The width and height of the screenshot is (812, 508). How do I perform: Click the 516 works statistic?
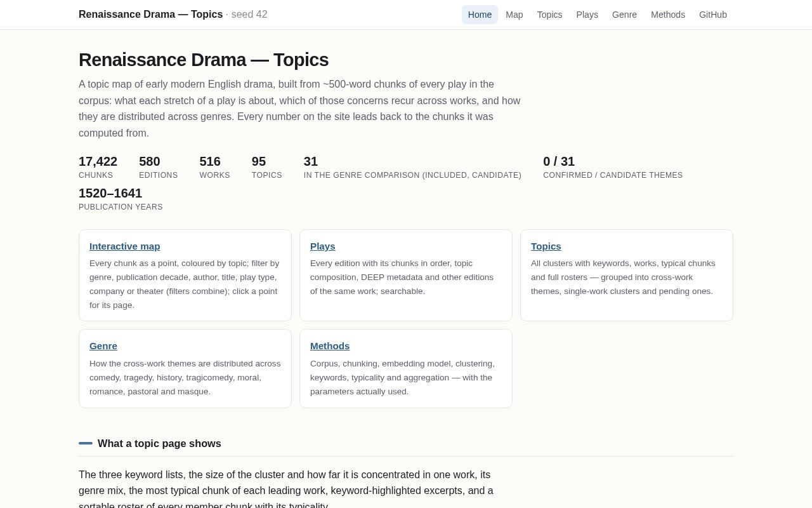click(x=214, y=167)
